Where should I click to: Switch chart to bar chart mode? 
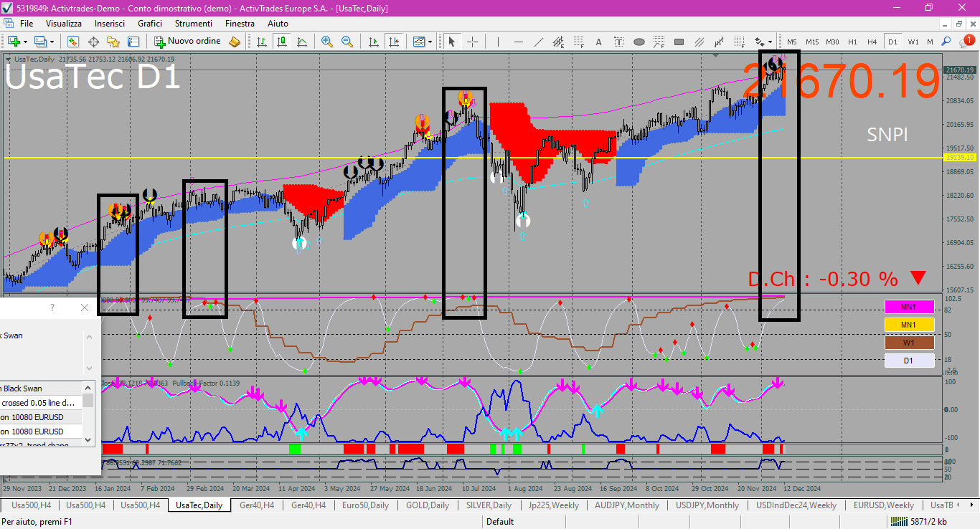pos(262,42)
